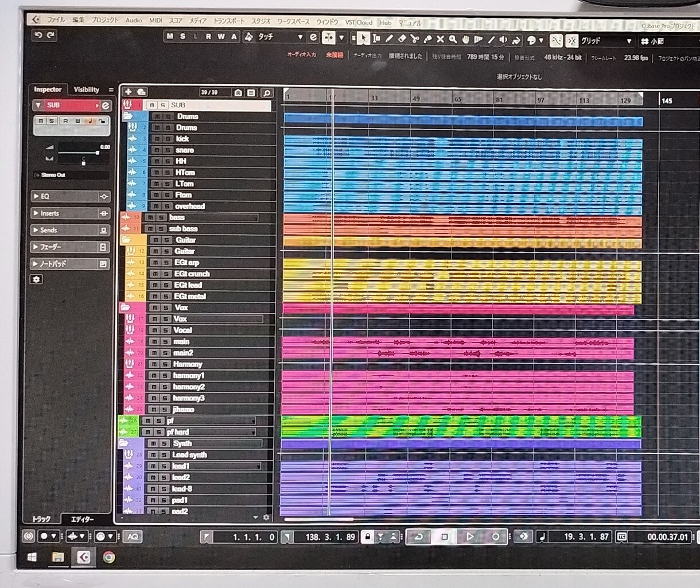Open the Add Track plus button
The height and width of the screenshot is (588, 700).
[x=128, y=92]
